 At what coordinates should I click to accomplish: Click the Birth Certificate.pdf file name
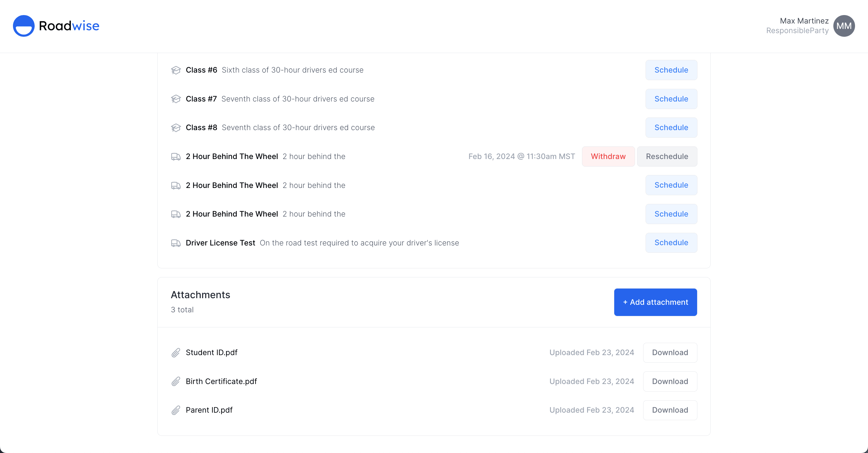pyautogui.click(x=222, y=381)
